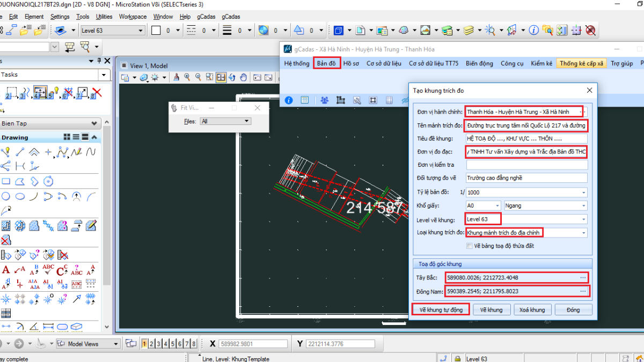Image resolution: width=644 pixels, height=362 pixels.
Task: Click the 'Xoá khung' button
Action: point(532,309)
